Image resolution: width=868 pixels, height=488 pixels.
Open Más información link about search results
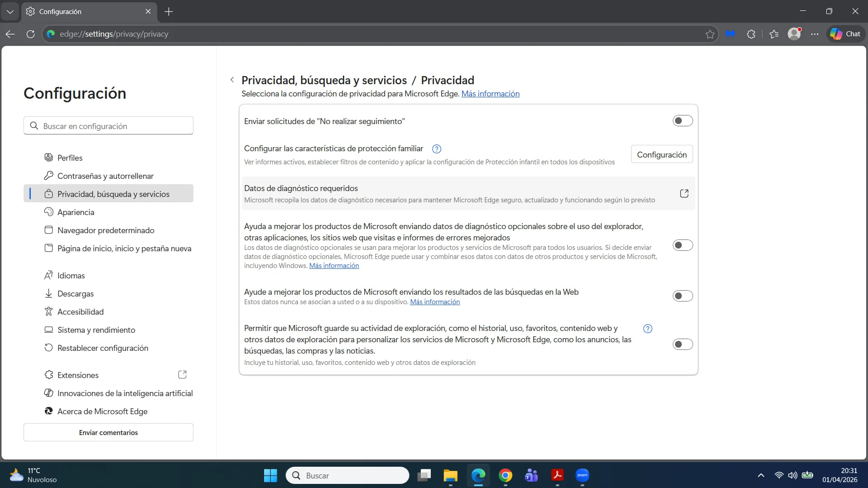435,302
